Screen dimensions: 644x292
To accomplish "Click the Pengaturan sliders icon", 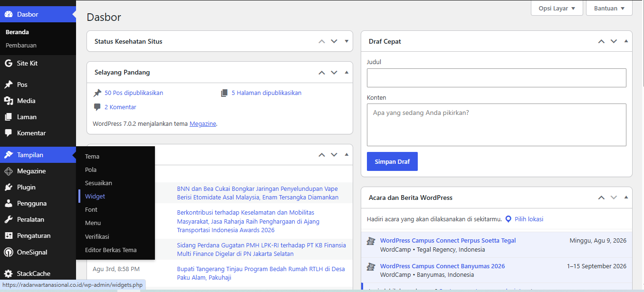I will (9, 235).
